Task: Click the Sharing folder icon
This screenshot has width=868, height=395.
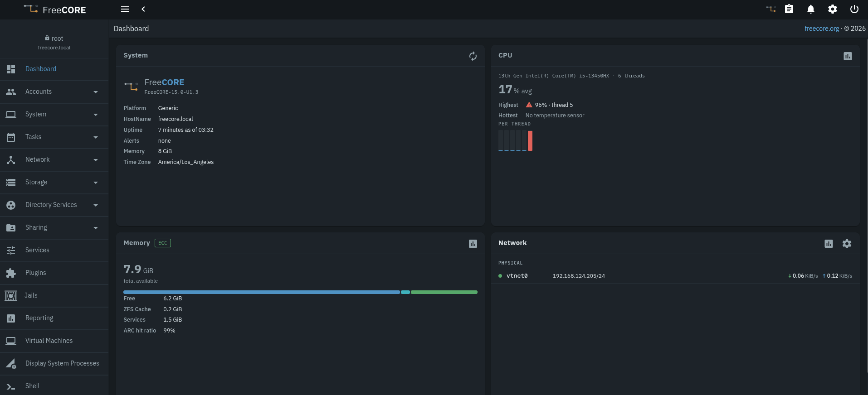Action: (x=11, y=228)
